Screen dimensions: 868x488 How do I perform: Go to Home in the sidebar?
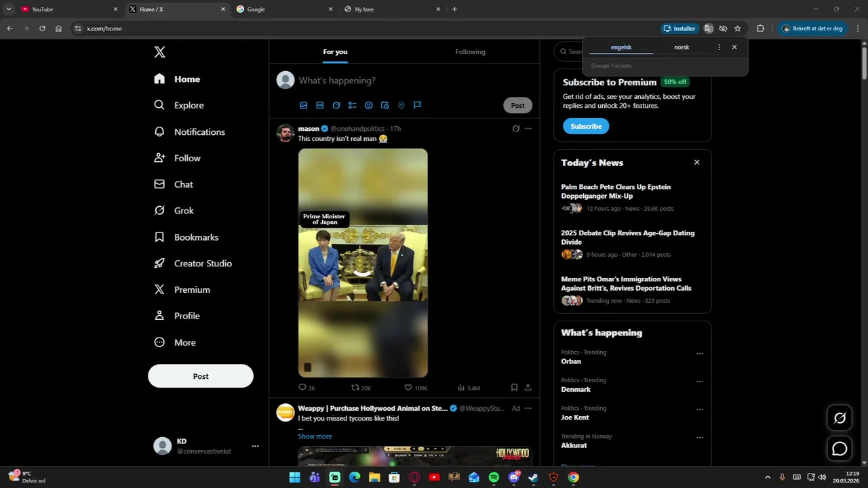tap(177, 79)
